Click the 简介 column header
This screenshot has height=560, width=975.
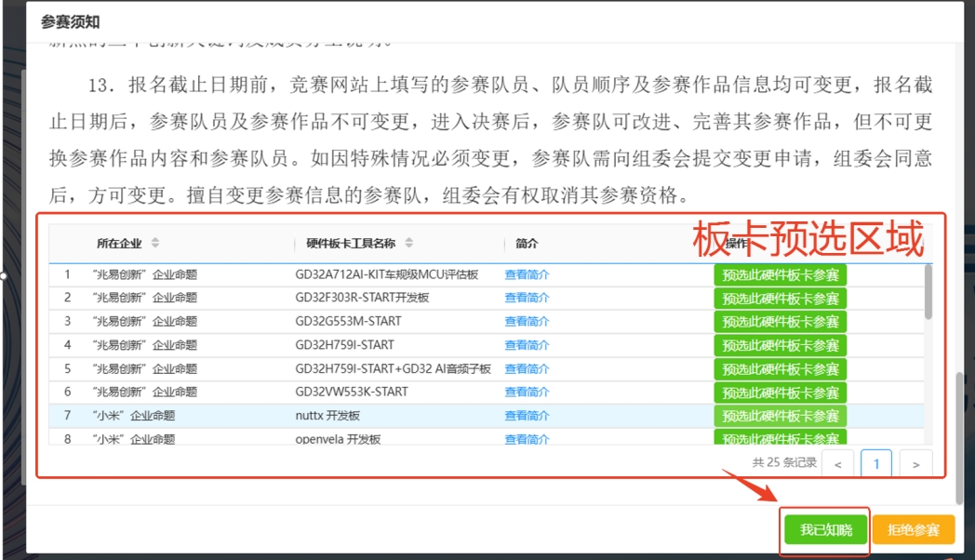coord(527,244)
